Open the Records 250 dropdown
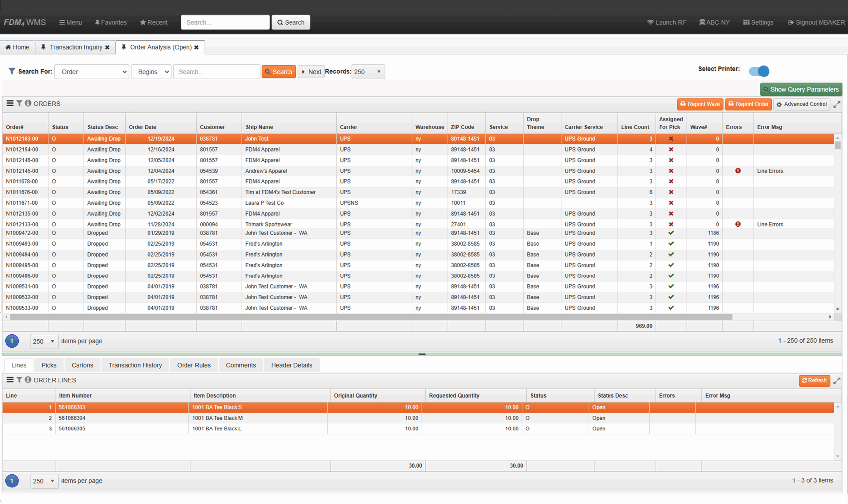The width and height of the screenshot is (848, 504). (x=368, y=72)
